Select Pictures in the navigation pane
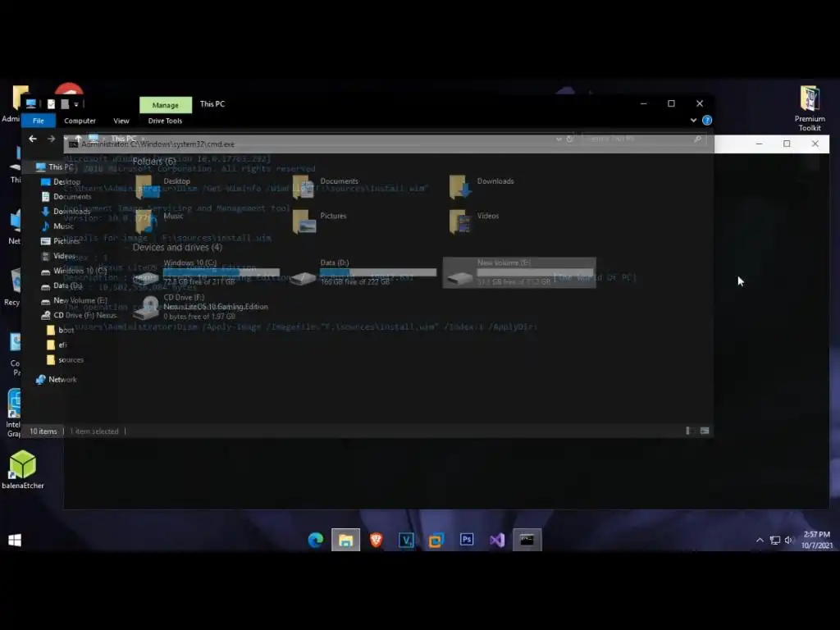 (x=61, y=241)
